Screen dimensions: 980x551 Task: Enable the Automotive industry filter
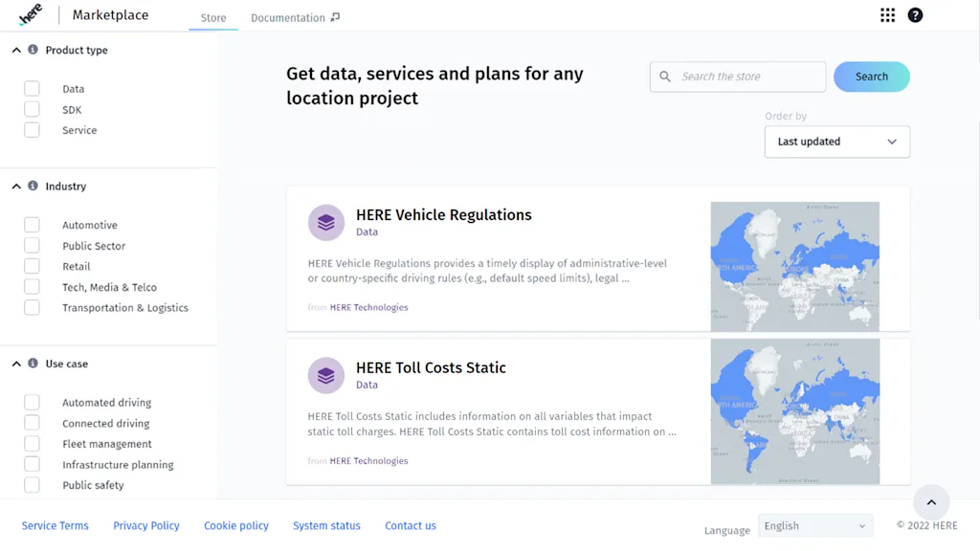(x=32, y=225)
